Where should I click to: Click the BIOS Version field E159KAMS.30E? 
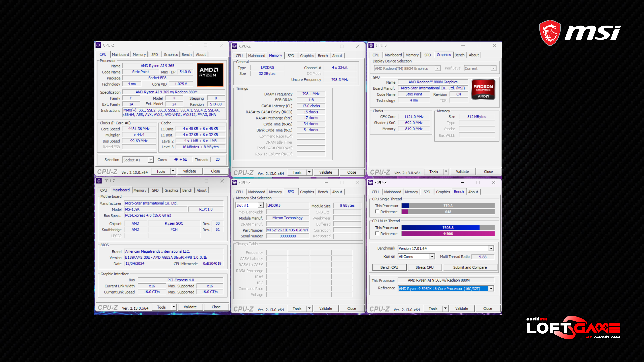coord(174,258)
